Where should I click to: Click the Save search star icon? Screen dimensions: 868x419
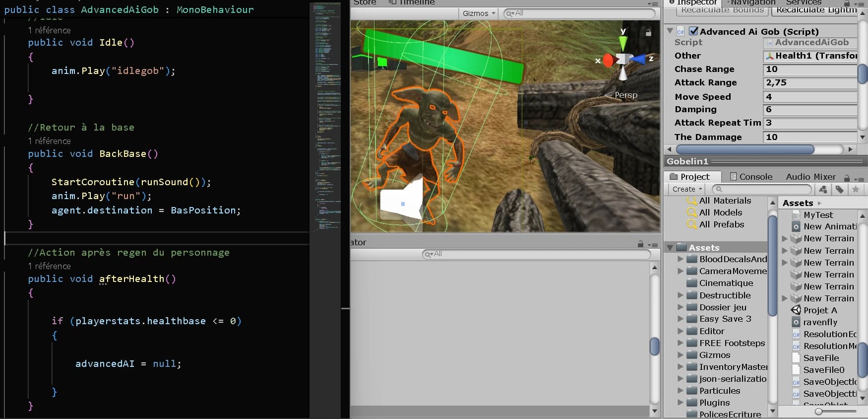point(856,189)
